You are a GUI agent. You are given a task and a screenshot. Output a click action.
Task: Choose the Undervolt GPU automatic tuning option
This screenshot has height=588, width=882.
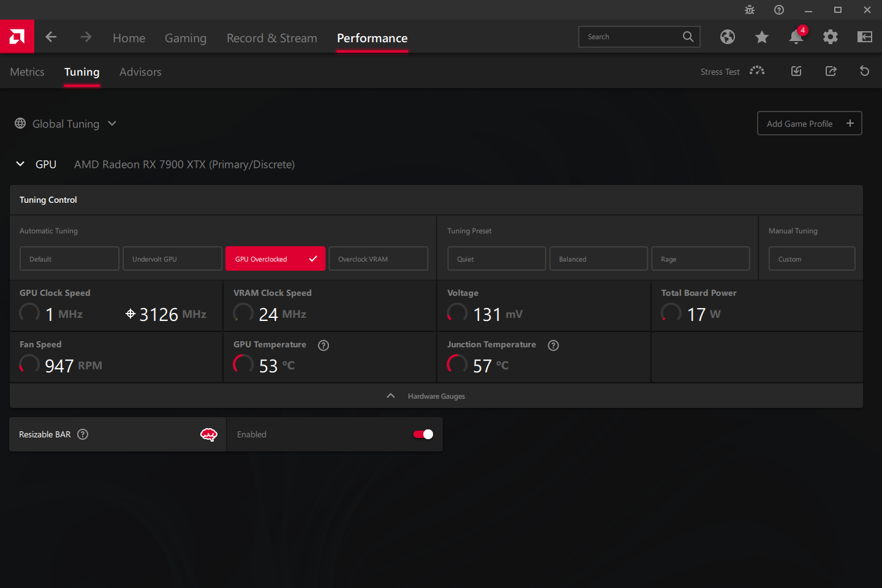tap(172, 258)
